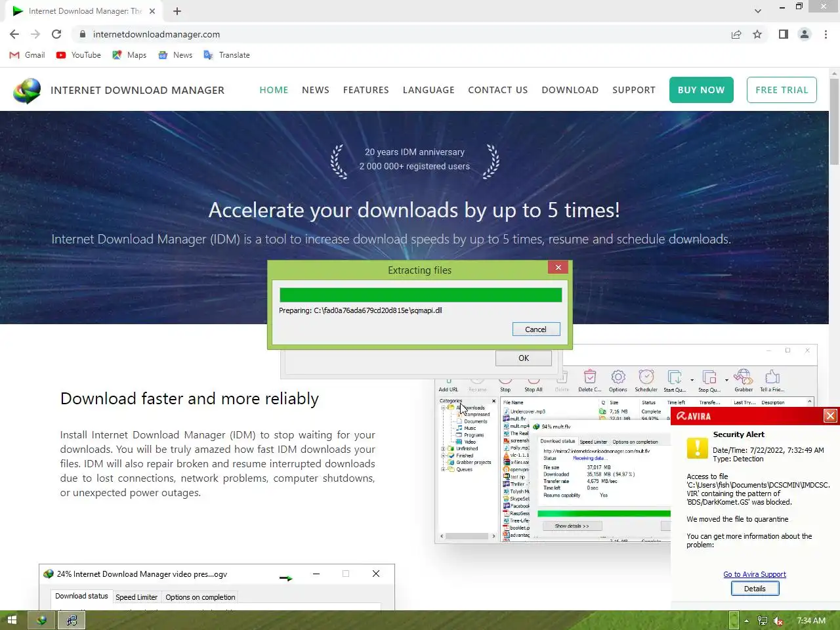This screenshot has height=630, width=840.
Task: Select HOME in the site navigation
Action: [x=274, y=90]
